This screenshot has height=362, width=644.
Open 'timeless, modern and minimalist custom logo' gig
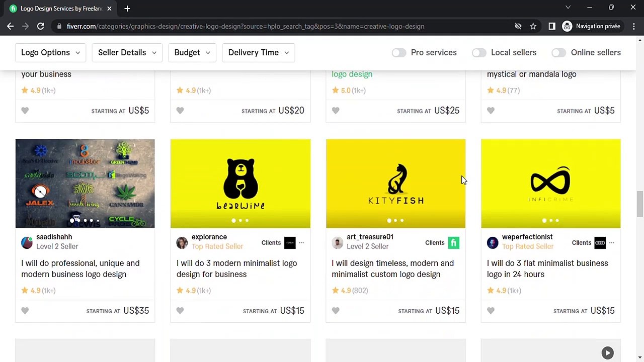pyautogui.click(x=392, y=268)
